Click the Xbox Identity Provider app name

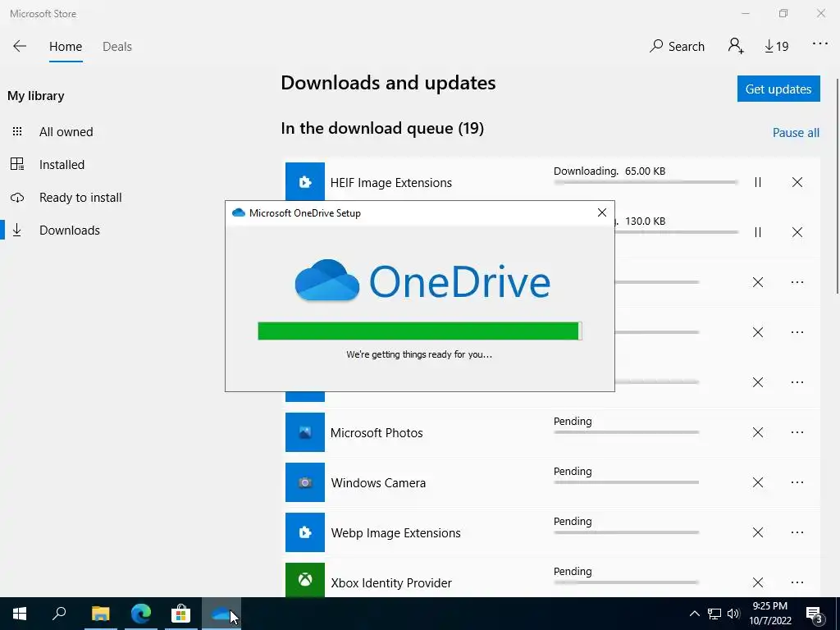click(391, 583)
